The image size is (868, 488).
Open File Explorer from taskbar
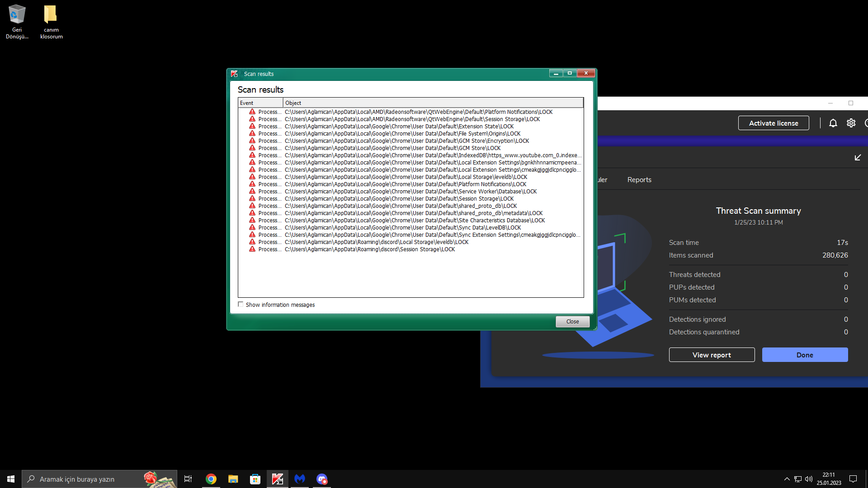[x=233, y=479]
